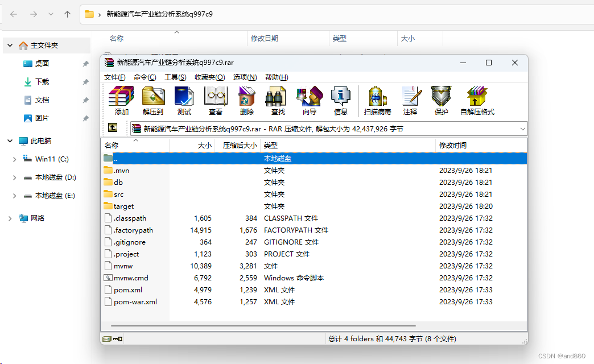This screenshot has width=594, height=364.
Task: Click the Explorer address bar path
Action: point(159,14)
